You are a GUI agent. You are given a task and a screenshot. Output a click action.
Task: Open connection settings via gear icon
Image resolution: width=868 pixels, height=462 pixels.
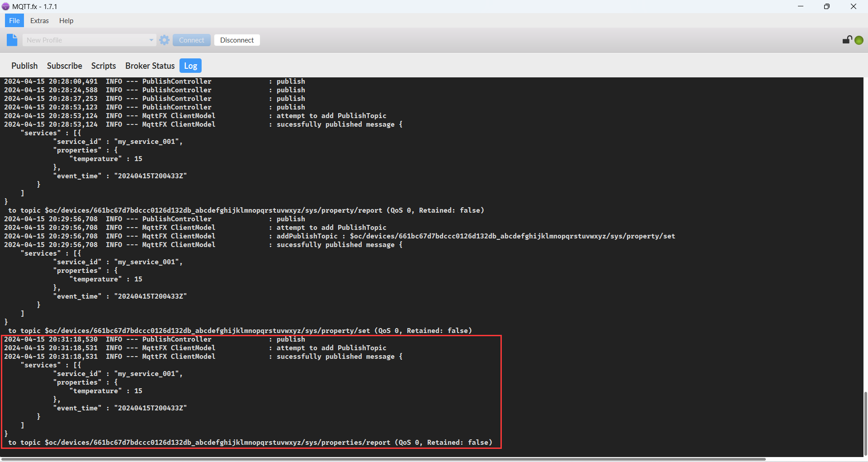[x=165, y=40]
